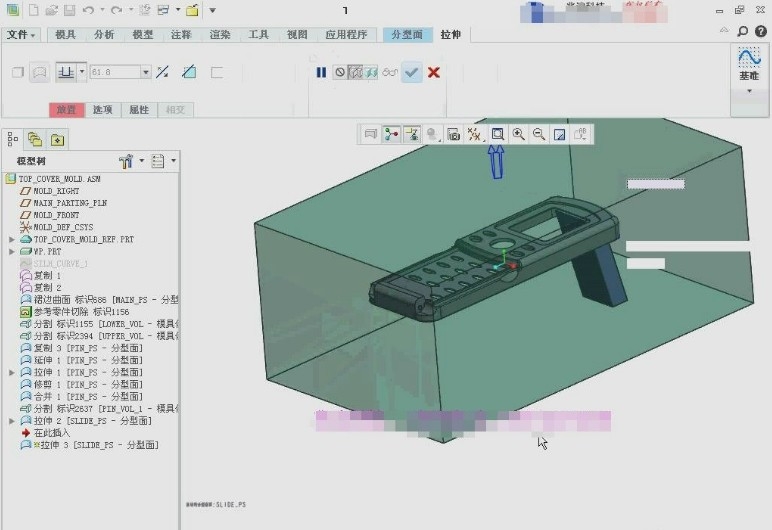Screen dimensions: 772x530
Task: Flip the extrude depth direction
Action: pyautogui.click(x=162, y=72)
